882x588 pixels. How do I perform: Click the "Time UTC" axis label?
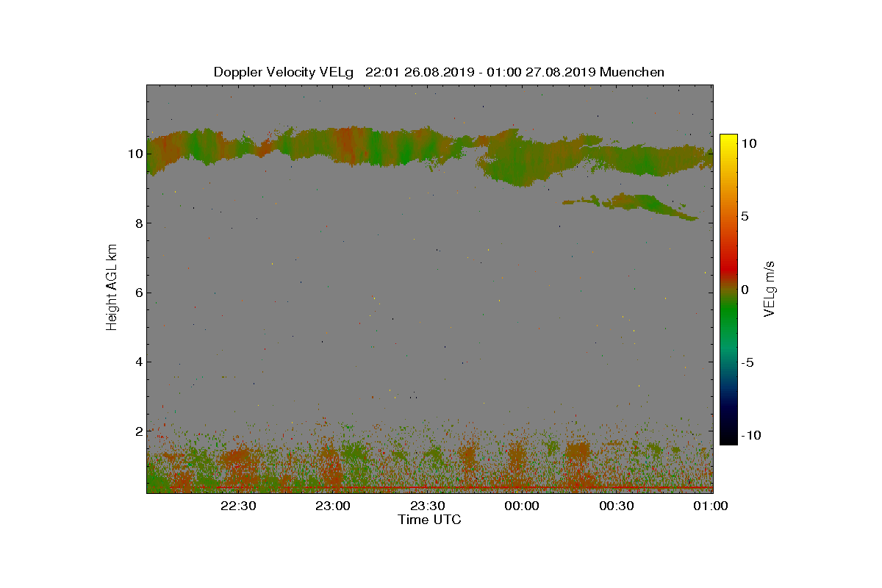pyautogui.click(x=430, y=520)
